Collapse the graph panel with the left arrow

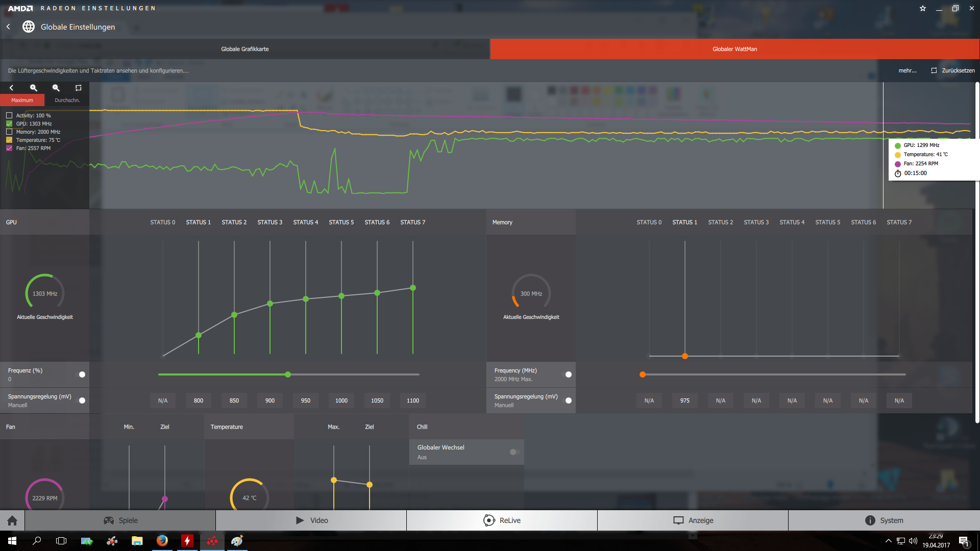coord(11,88)
